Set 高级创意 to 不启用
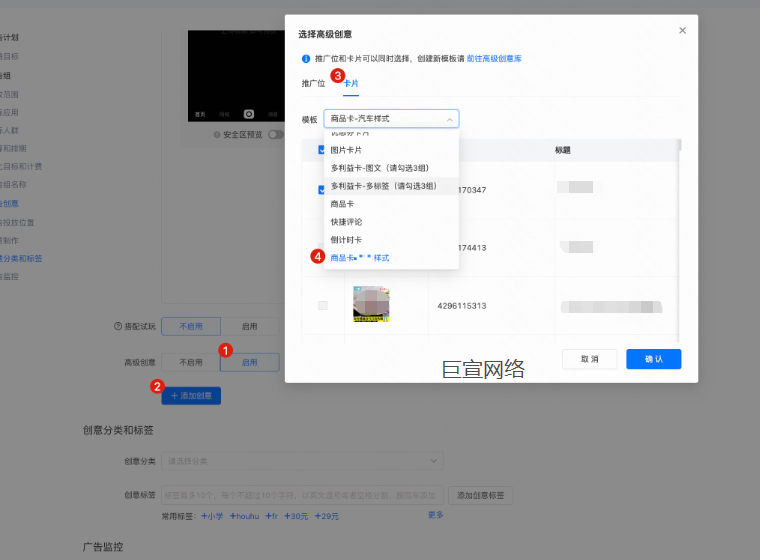 (x=191, y=363)
